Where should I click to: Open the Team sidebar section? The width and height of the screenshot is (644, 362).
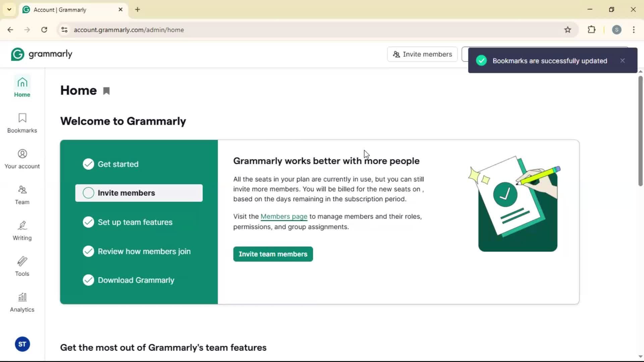22,195
